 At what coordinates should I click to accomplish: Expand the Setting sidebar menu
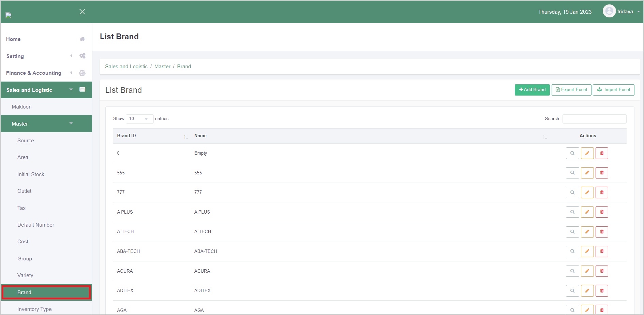pyautogui.click(x=15, y=56)
